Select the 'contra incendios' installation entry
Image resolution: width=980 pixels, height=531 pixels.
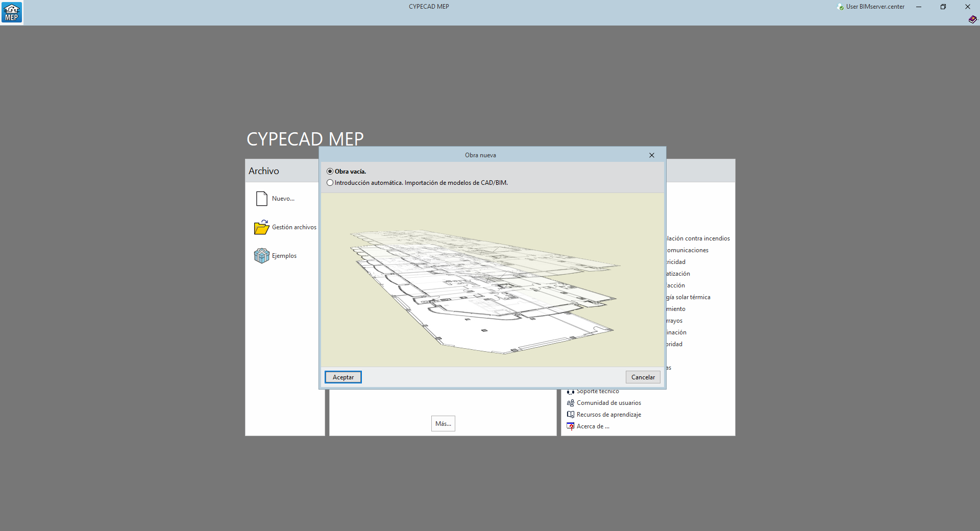(x=698, y=238)
